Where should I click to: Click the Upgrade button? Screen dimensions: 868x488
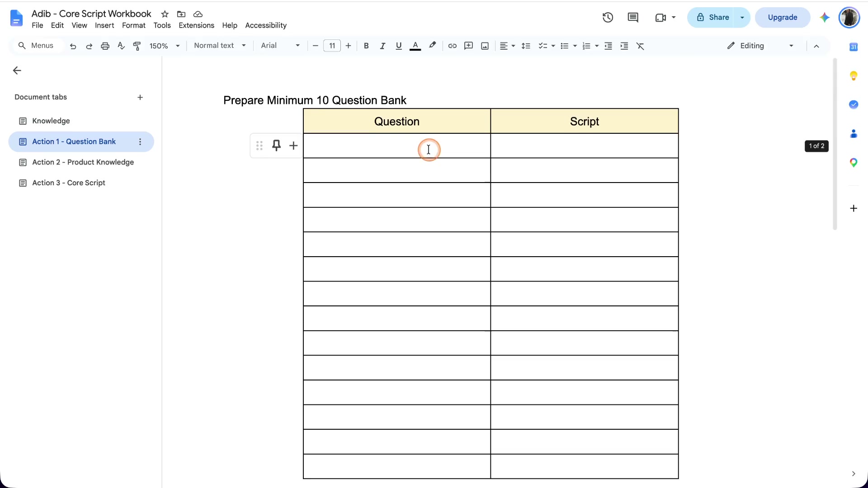coord(783,18)
